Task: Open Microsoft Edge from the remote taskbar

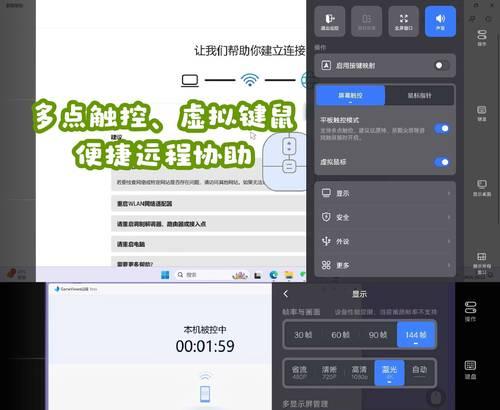Action: pos(274,275)
